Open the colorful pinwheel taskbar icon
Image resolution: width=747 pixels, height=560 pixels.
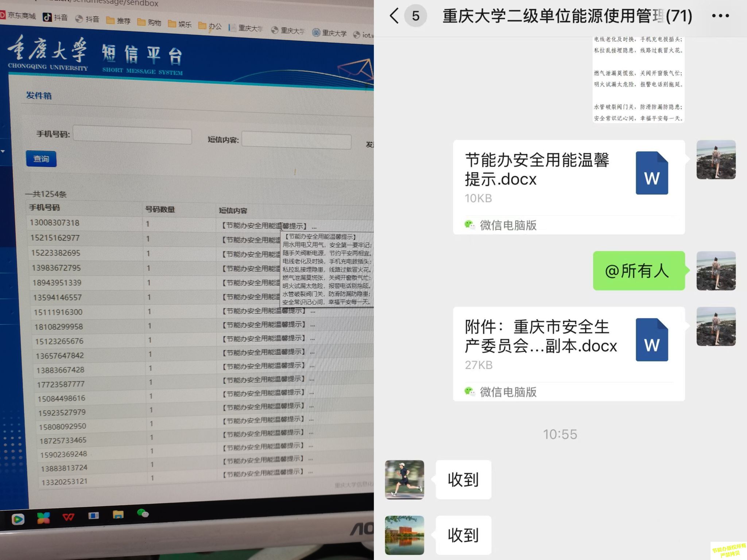point(43,518)
